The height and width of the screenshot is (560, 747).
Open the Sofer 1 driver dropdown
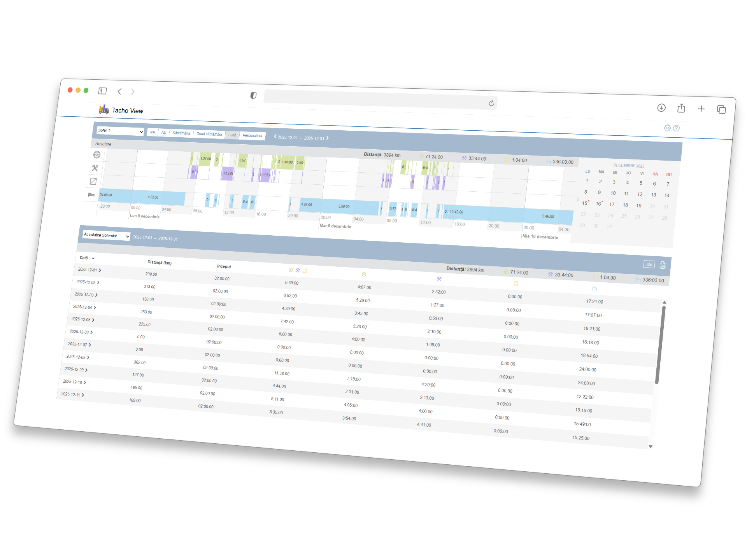(x=120, y=131)
